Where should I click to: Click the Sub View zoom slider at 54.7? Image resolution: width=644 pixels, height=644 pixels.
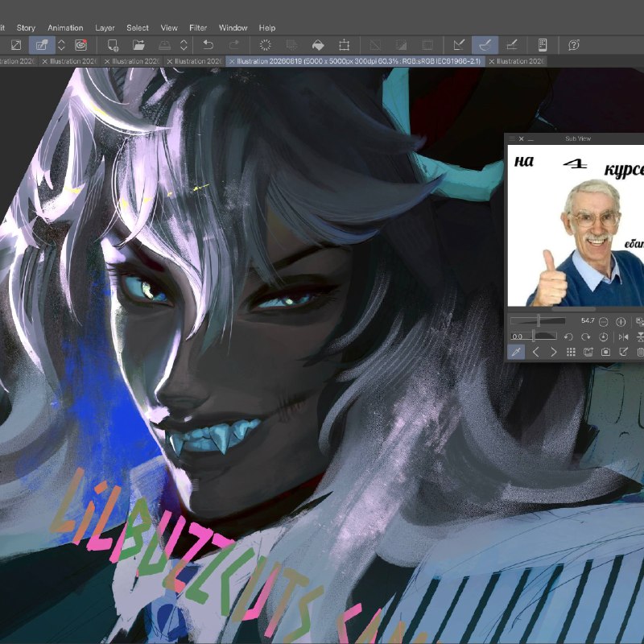pyautogui.click(x=538, y=321)
